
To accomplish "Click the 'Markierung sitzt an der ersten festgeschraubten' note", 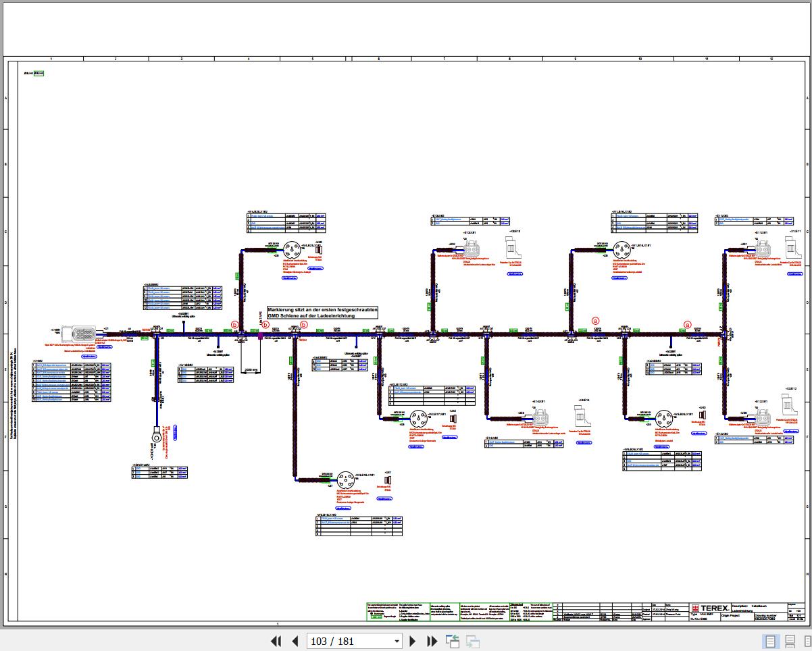I will pos(322,309).
